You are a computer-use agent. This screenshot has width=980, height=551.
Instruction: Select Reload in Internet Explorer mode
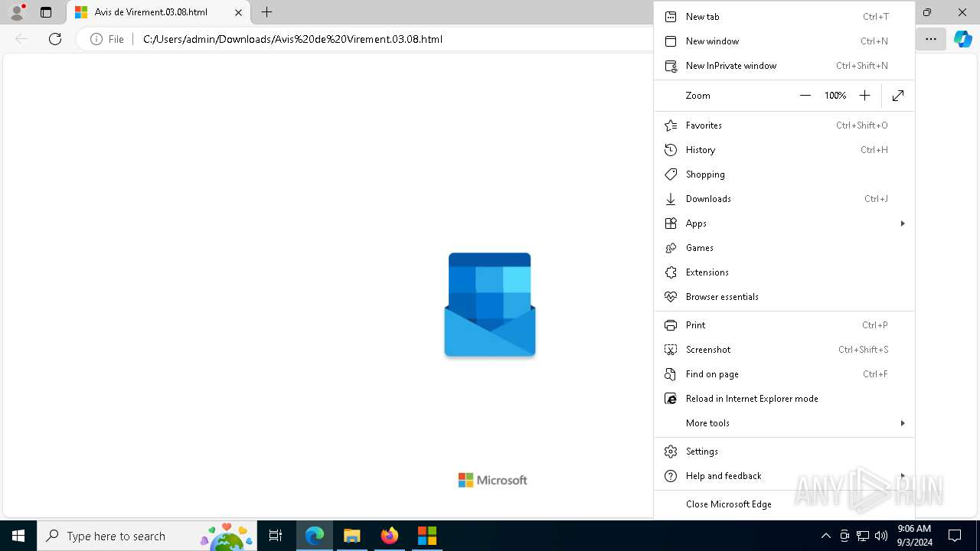pos(784,399)
